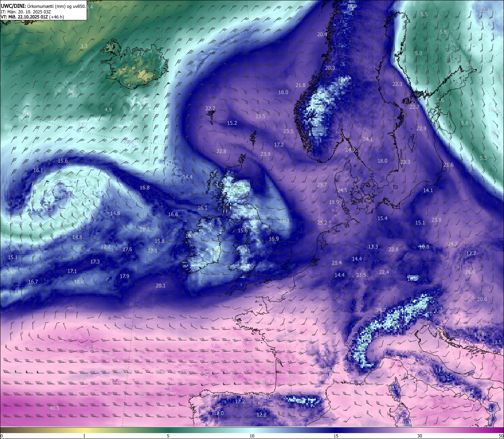Click the 19.9 value label
The width and height of the screenshot is (504, 439).
pos(334,202)
